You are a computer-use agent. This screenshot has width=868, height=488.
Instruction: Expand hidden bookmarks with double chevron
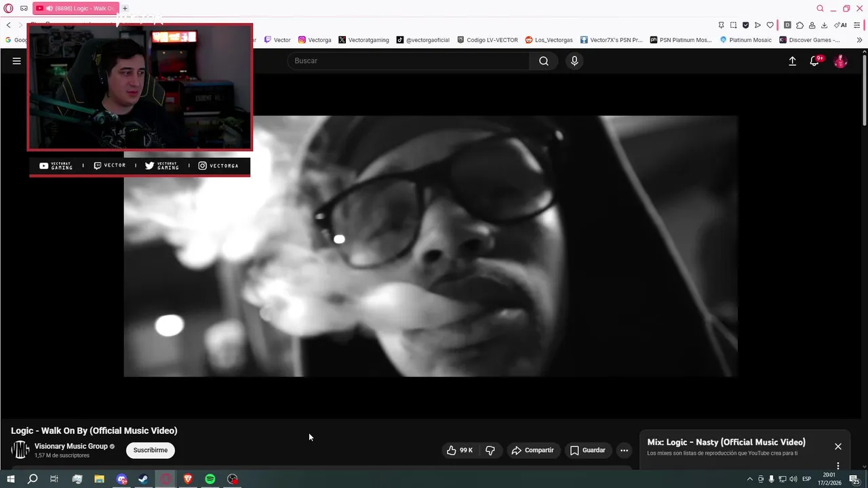click(859, 40)
